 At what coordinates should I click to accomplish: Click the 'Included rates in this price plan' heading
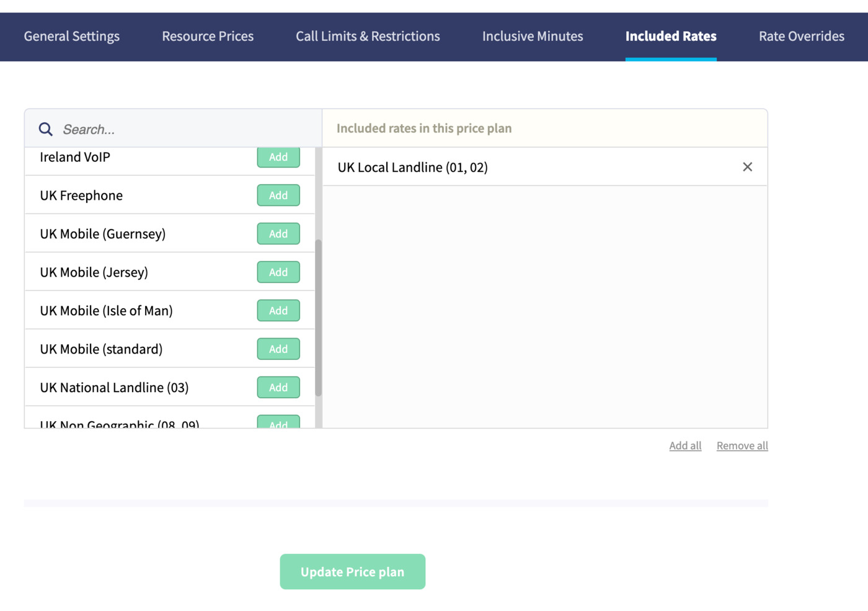point(424,128)
